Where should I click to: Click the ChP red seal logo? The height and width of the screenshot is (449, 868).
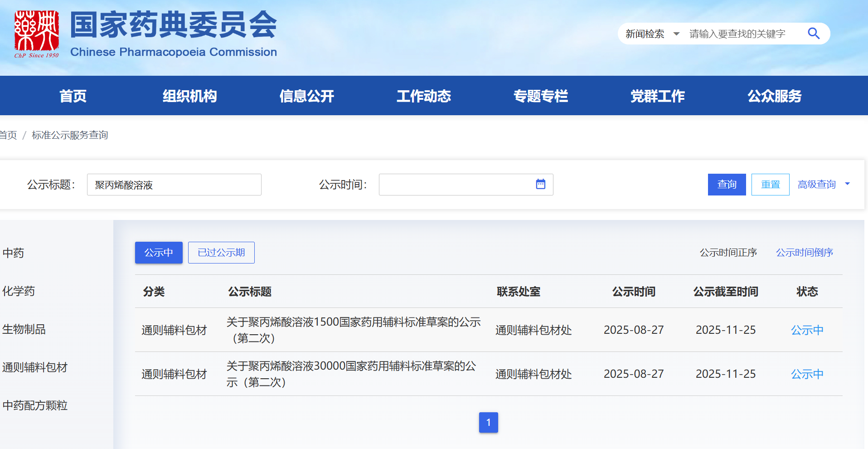pyautogui.click(x=36, y=34)
